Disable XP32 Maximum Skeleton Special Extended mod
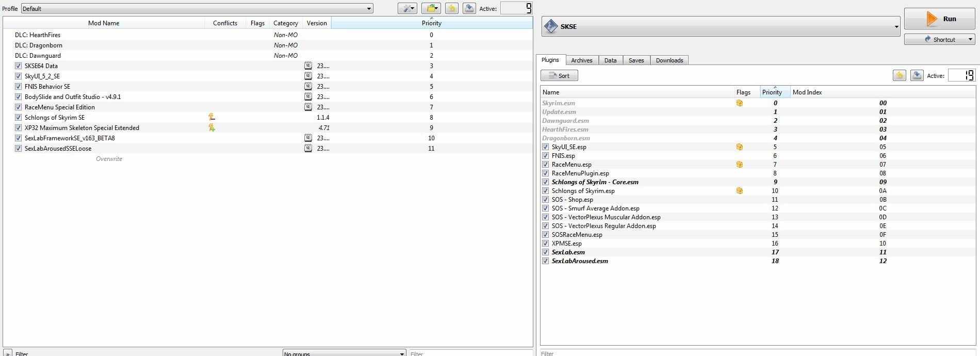Screen dimensions: 980x356 (x=19, y=127)
